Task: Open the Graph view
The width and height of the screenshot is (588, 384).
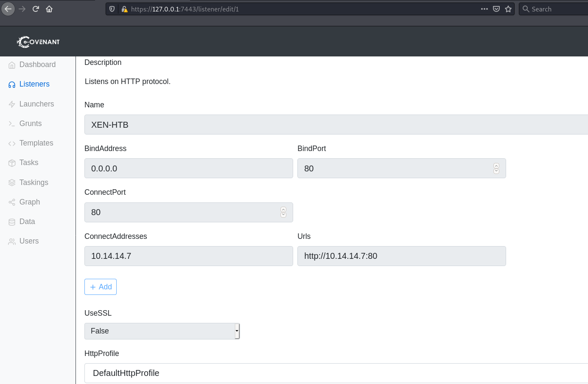Action: pyautogui.click(x=30, y=202)
